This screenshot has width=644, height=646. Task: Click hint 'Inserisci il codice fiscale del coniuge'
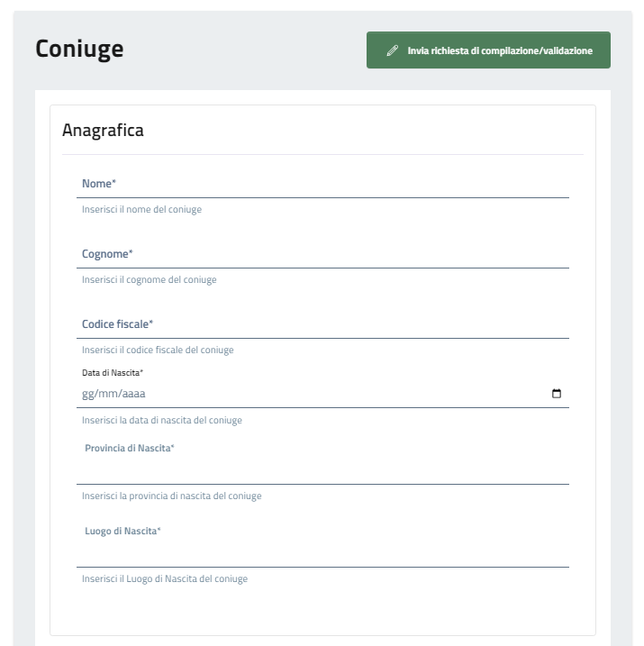point(158,350)
